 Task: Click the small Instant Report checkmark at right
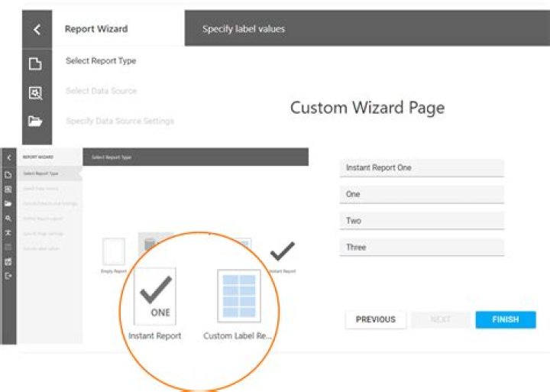click(282, 251)
